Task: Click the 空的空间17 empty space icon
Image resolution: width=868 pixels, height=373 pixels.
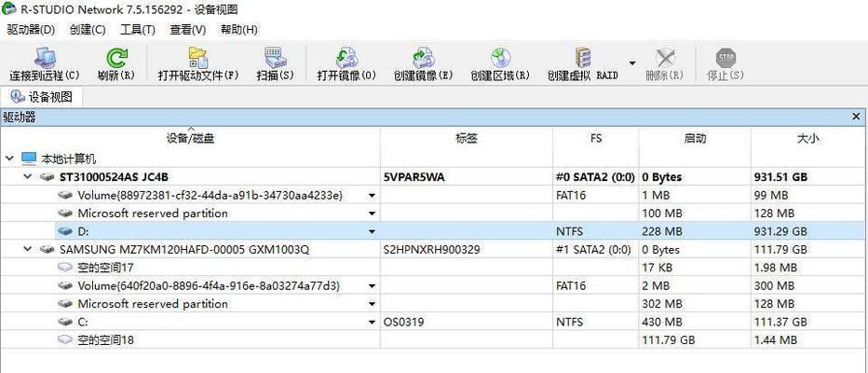Action: pyautogui.click(x=66, y=268)
